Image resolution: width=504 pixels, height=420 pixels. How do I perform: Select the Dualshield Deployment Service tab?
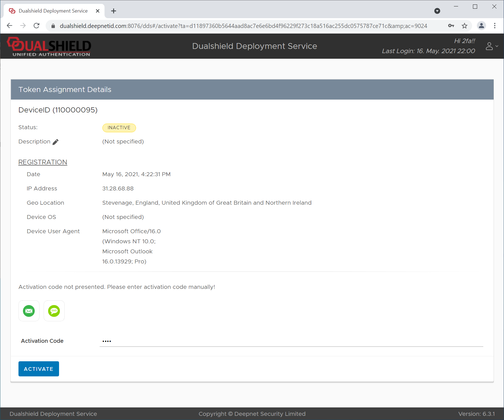(x=53, y=11)
